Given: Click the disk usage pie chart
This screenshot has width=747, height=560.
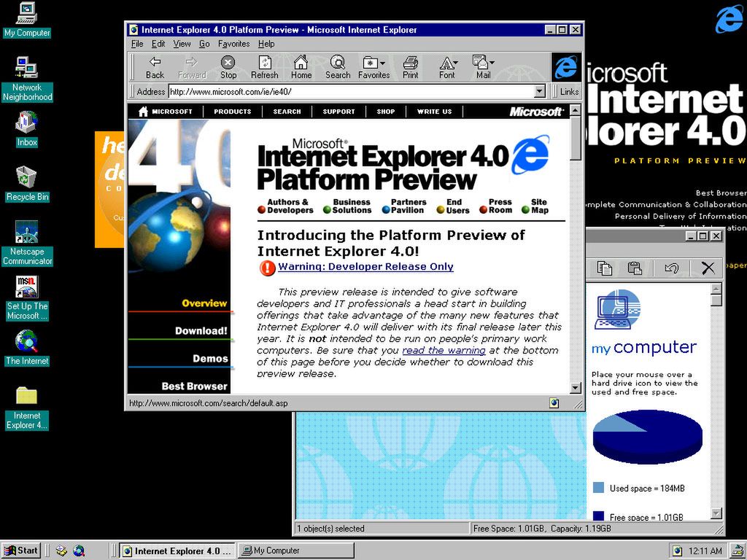Looking at the screenshot, I should pos(648,437).
